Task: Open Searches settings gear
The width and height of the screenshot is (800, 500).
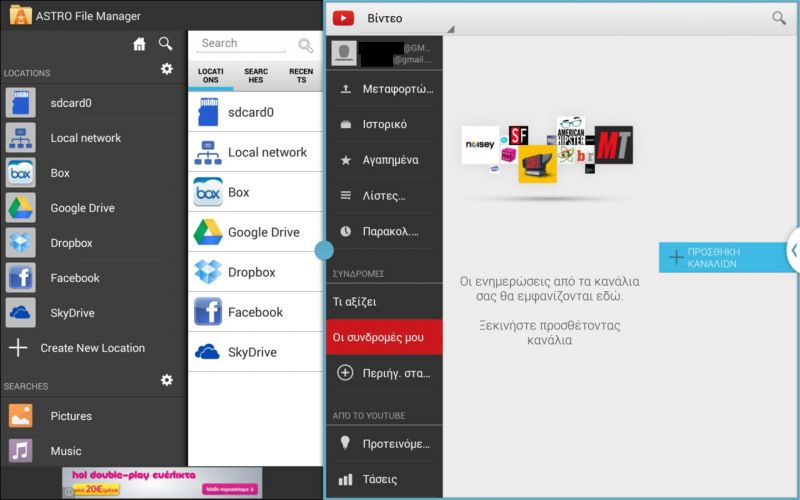Action: pyautogui.click(x=167, y=380)
